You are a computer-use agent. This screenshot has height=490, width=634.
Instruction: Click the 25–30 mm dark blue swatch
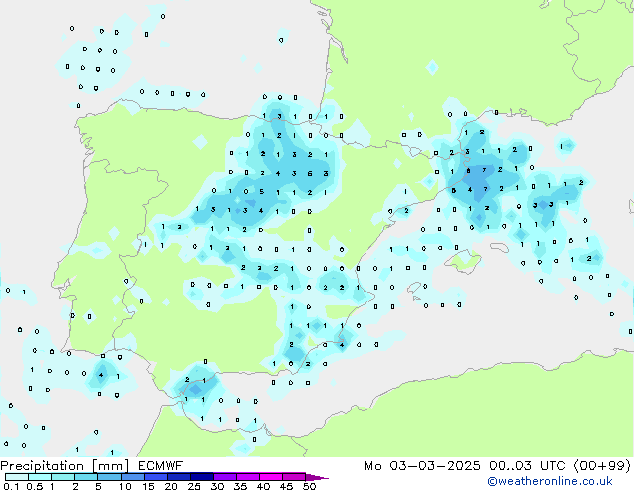pos(201,477)
